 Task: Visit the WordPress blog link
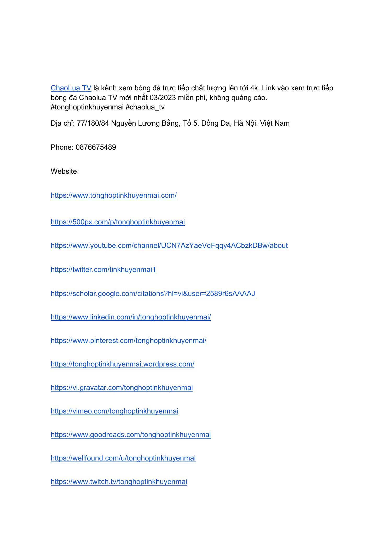pos(123,364)
